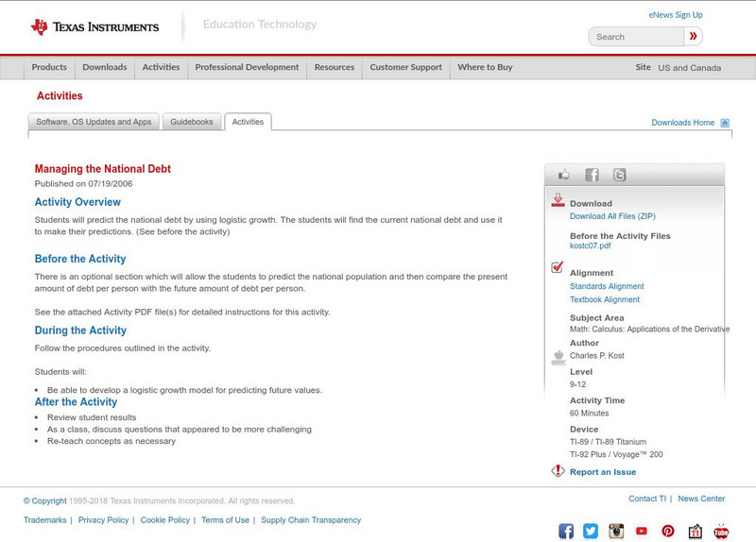Click the Activity Overview heading

tap(77, 202)
